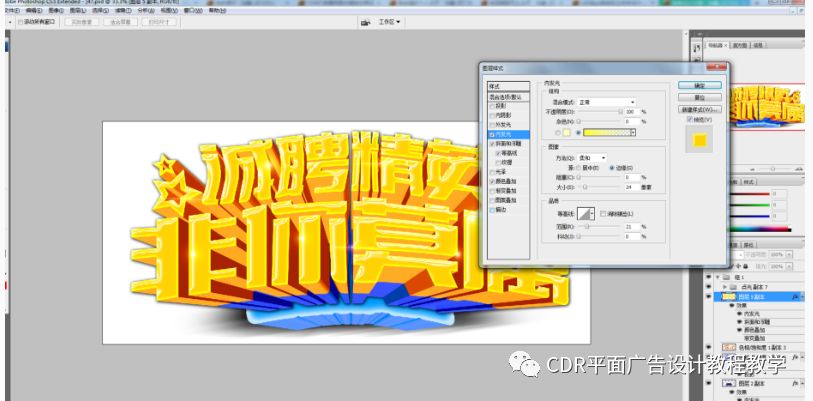Select 混合选项:默认 blending options entry

(x=509, y=97)
